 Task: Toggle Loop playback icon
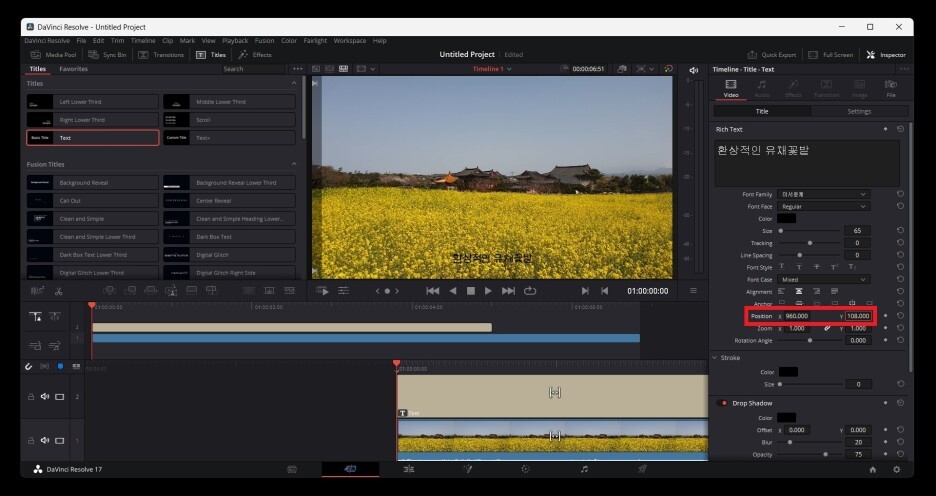click(529, 291)
